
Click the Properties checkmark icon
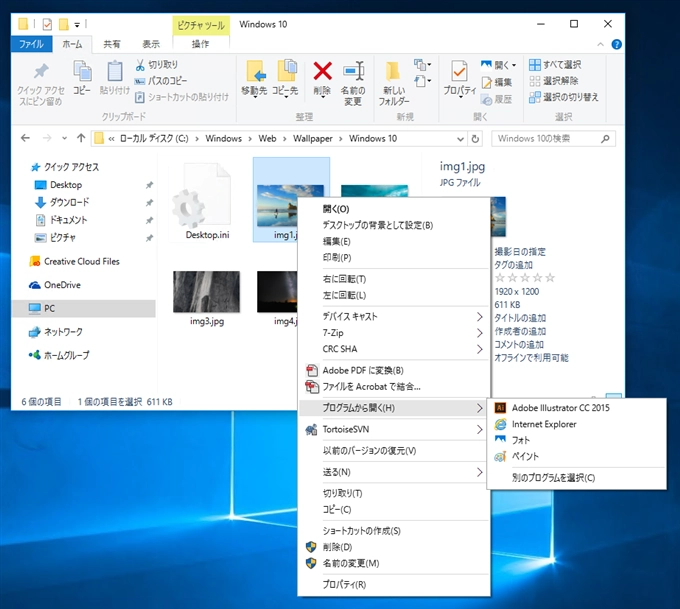coord(459,71)
